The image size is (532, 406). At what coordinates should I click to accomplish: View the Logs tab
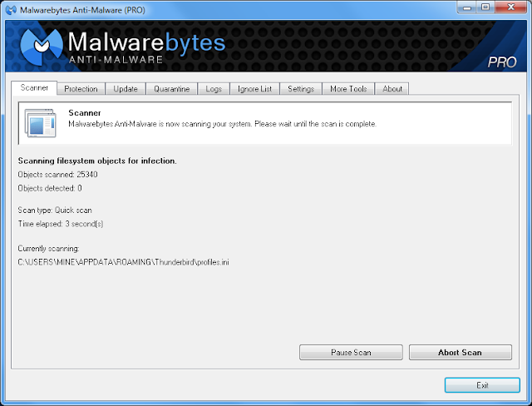[x=214, y=89]
